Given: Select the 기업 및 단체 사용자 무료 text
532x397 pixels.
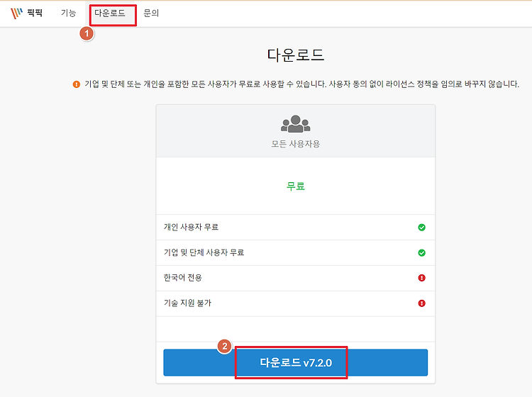Looking at the screenshot, I should click(204, 252).
